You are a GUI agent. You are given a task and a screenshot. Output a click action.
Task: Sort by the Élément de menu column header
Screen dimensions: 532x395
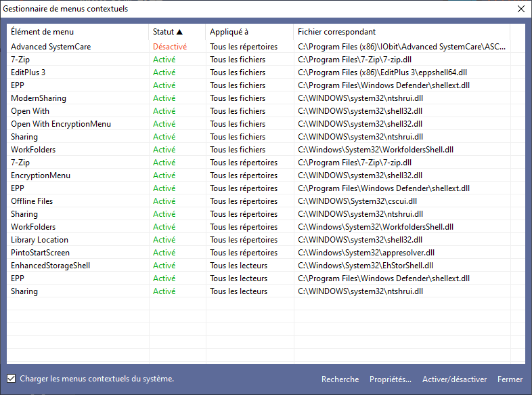click(78, 32)
